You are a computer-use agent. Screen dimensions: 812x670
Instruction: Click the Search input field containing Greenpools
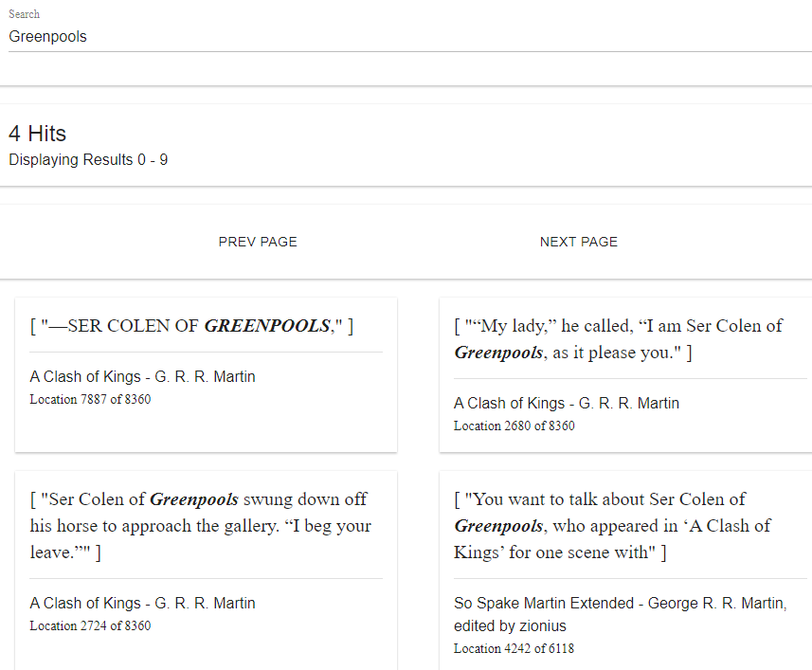(x=409, y=37)
